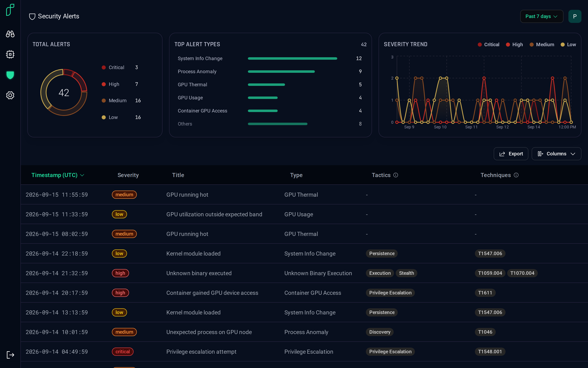
Task: Click the Techniques info icon
Action: [x=516, y=175]
